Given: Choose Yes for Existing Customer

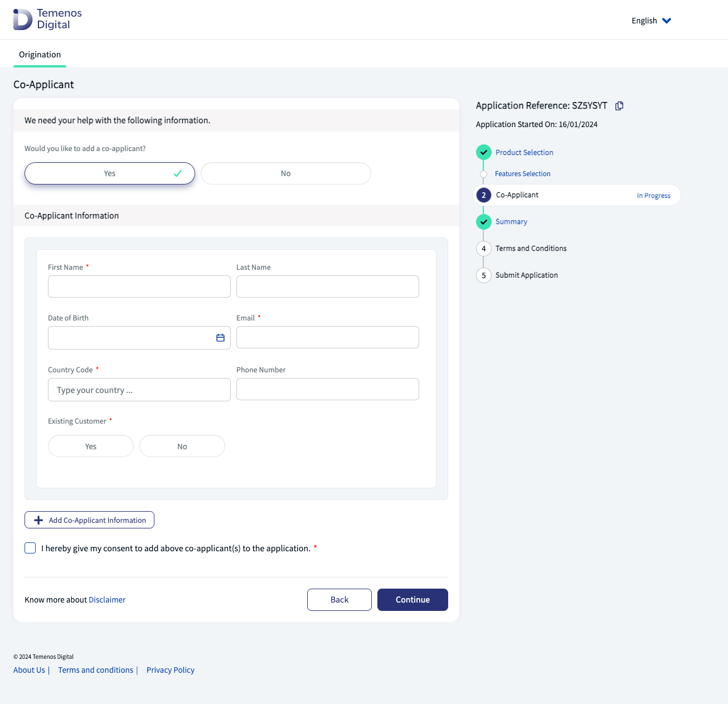Looking at the screenshot, I should 91,446.
